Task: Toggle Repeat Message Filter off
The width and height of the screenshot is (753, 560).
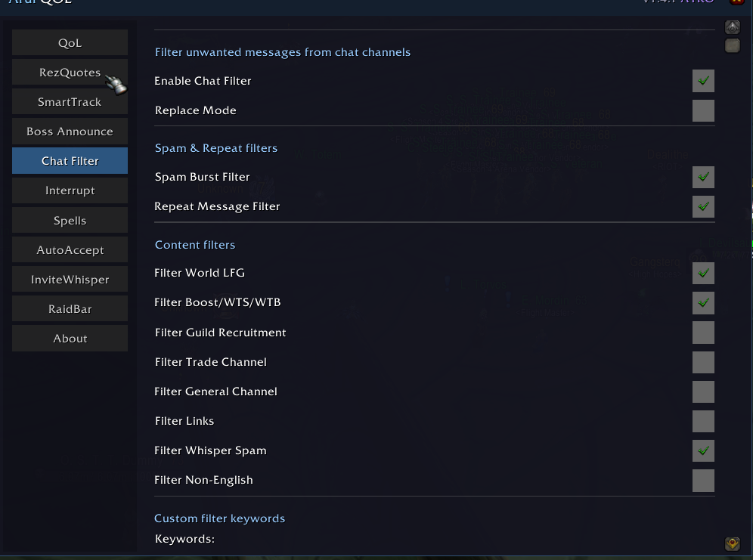Action: (703, 206)
